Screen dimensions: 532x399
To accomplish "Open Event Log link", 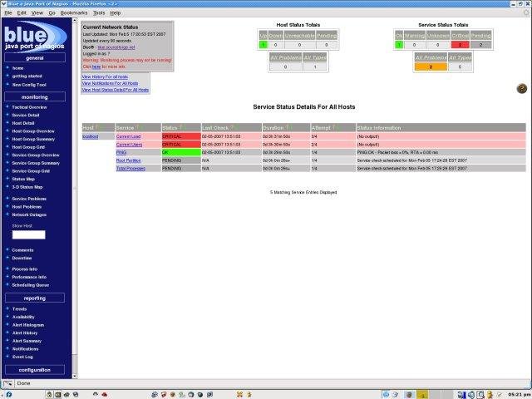I will pos(22,357).
